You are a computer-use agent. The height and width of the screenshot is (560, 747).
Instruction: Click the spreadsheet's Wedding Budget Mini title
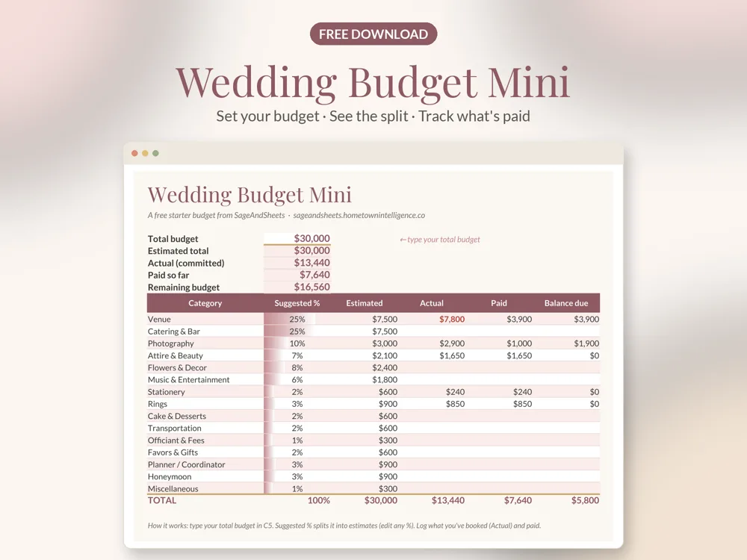click(x=249, y=194)
